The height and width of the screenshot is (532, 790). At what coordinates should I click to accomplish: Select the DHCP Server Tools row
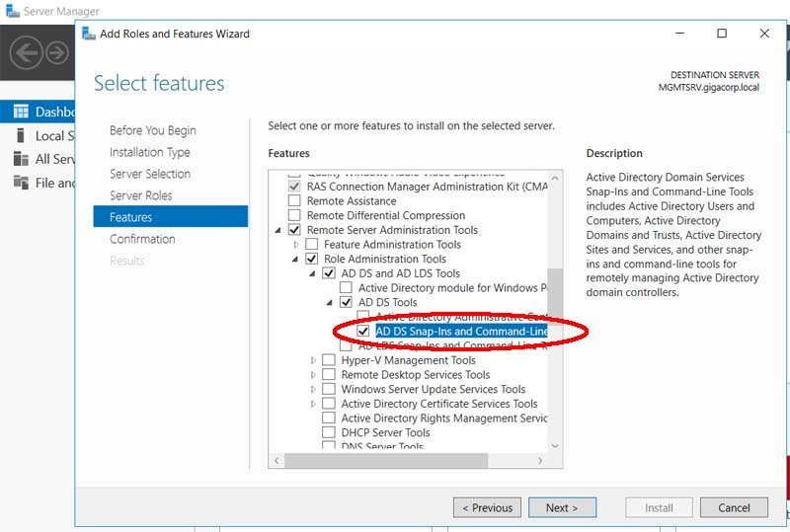(x=385, y=432)
